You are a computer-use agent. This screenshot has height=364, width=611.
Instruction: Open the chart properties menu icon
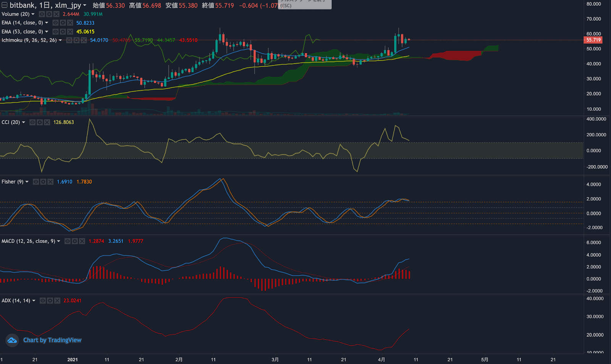click(4, 5)
